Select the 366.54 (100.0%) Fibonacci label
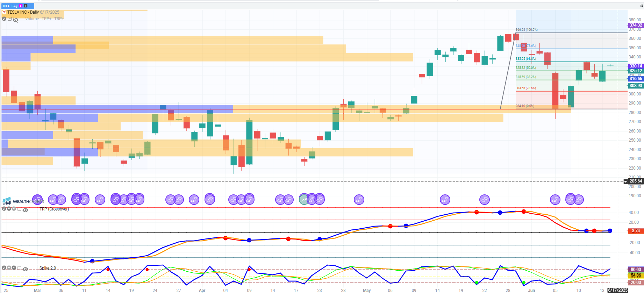The height and width of the screenshot is (293, 644). click(x=527, y=30)
